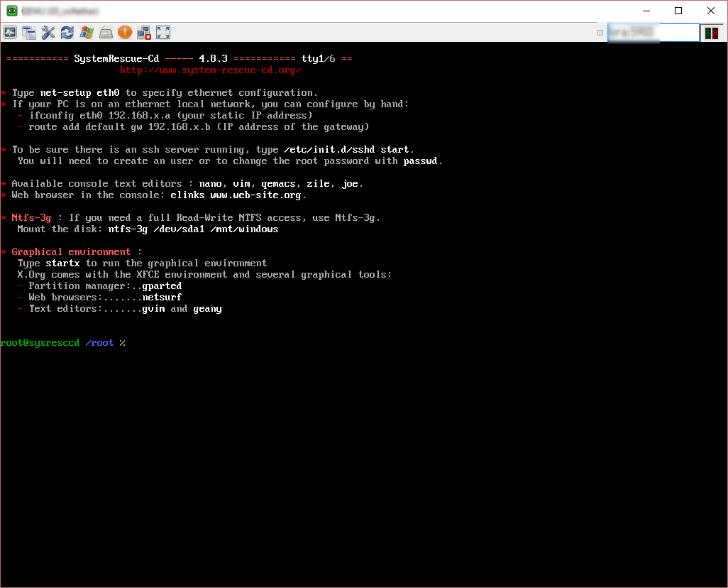Click the red 'Graphical environment' heading in terminal
Viewport: 728px width, 588px height.
[71, 252]
